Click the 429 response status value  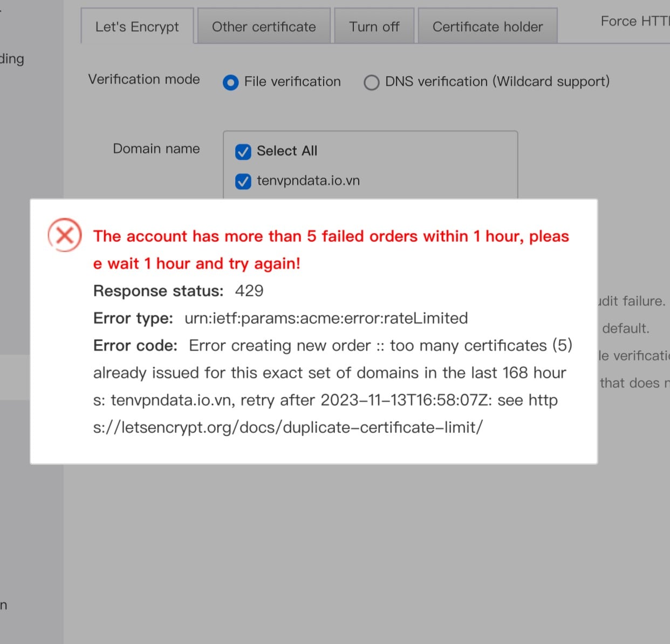[x=249, y=291]
